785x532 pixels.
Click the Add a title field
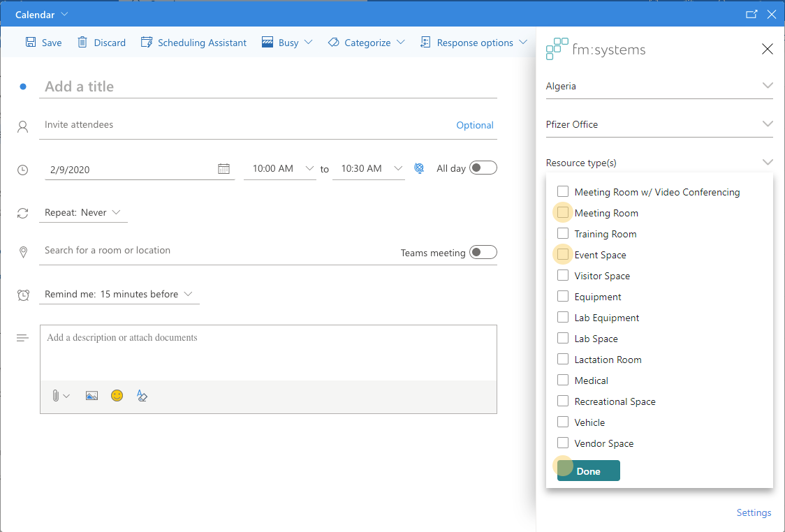(x=268, y=87)
